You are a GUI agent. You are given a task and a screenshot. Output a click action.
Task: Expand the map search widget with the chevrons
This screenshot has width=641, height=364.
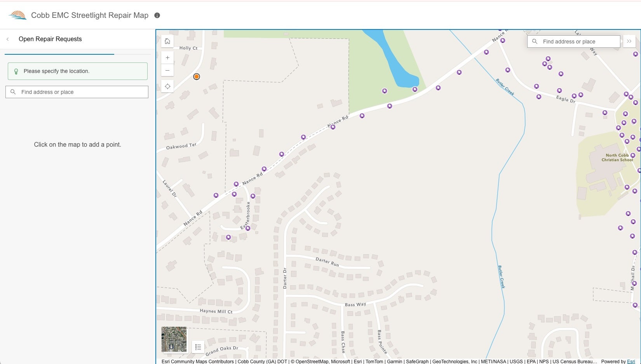pyautogui.click(x=629, y=41)
